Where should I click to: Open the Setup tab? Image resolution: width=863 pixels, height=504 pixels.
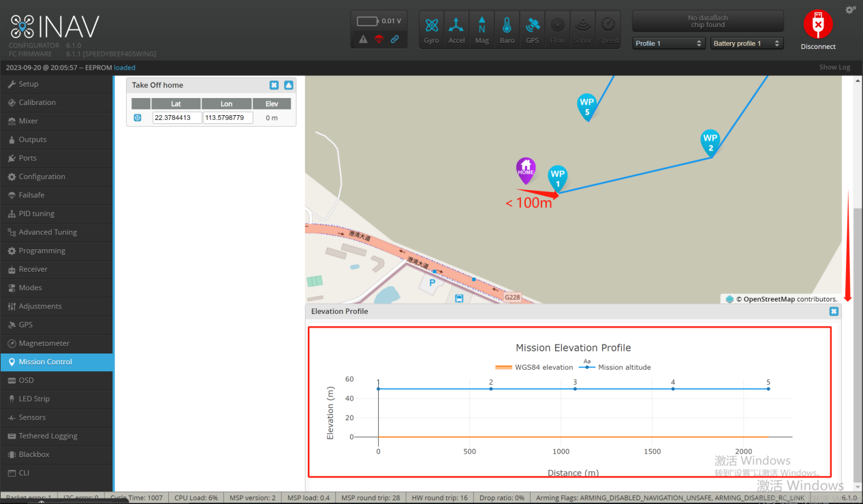point(57,84)
